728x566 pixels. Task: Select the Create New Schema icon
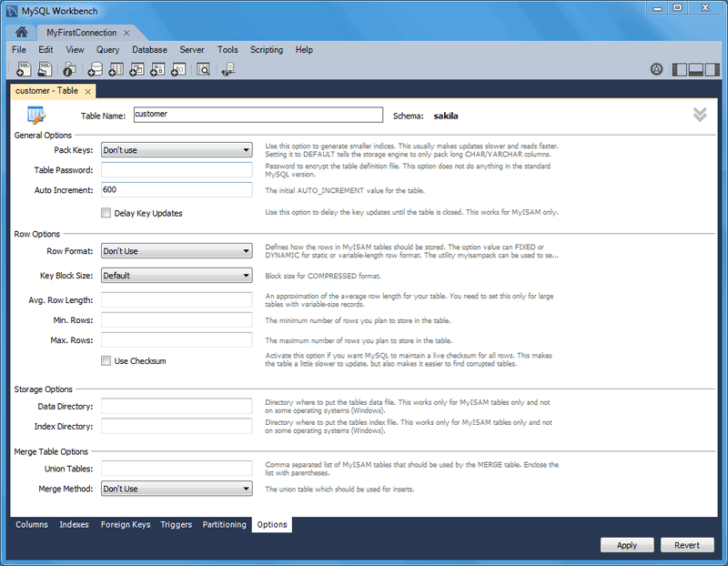(x=96, y=68)
